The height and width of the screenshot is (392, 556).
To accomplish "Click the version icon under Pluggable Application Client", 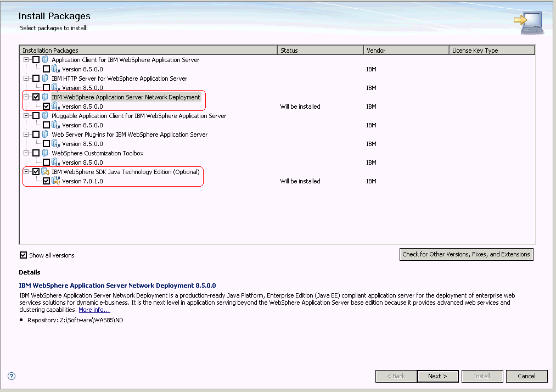I will tap(55, 125).
